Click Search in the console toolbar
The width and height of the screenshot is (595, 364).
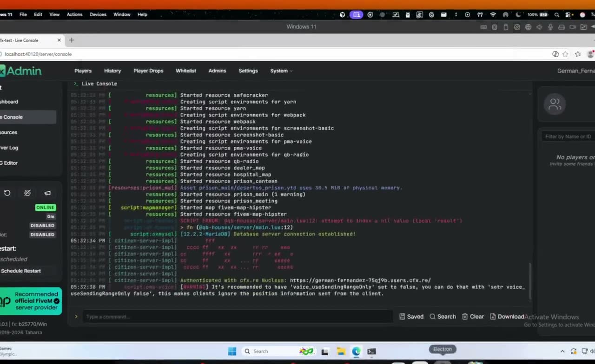(443, 317)
